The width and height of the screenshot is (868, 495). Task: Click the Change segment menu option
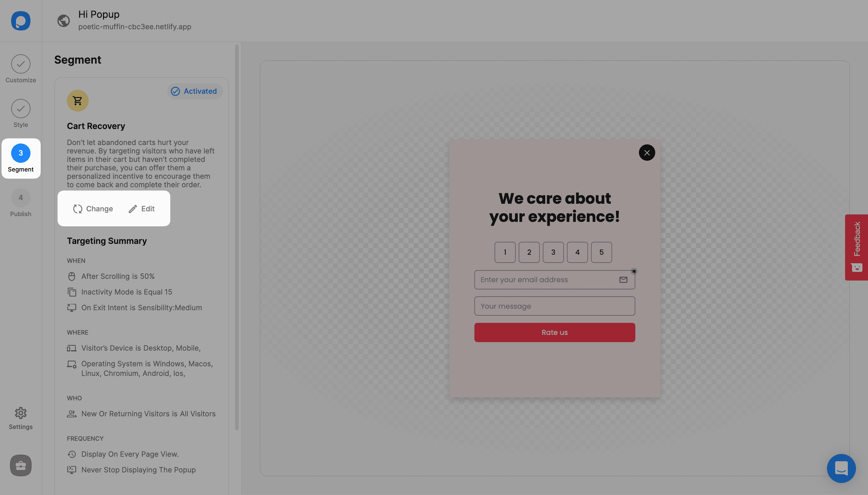pos(93,208)
